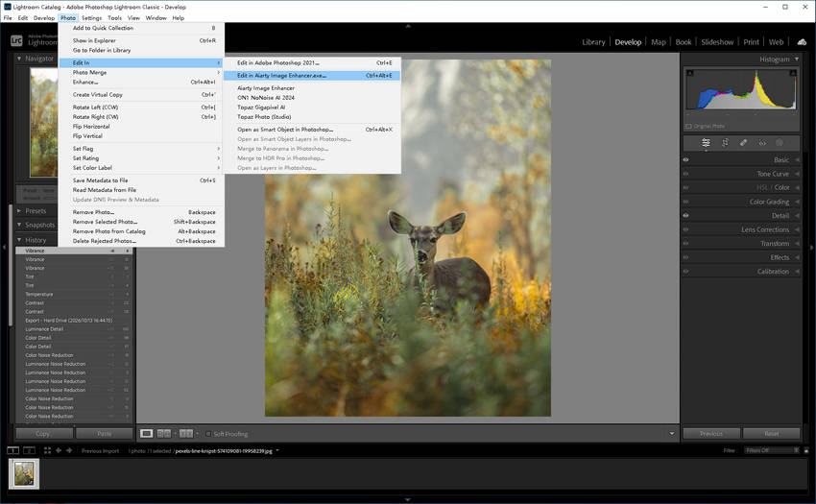
Task: Switch to the Library module
Action: click(593, 42)
